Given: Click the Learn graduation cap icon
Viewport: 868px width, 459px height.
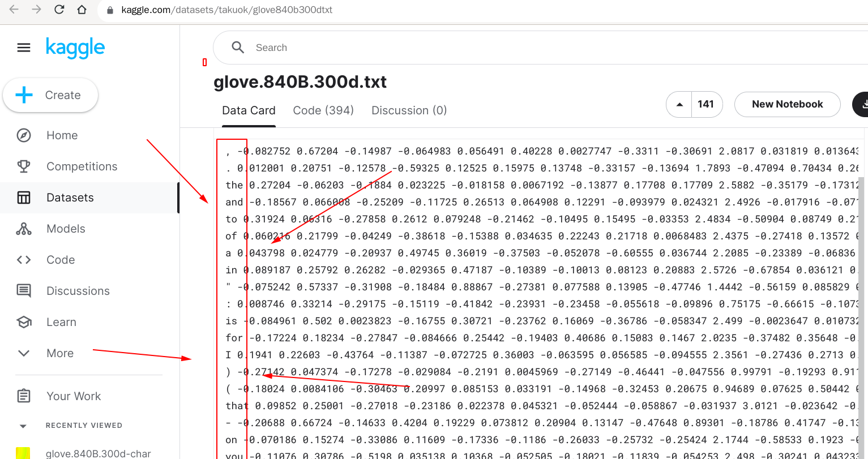Looking at the screenshot, I should [x=24, y=322].
